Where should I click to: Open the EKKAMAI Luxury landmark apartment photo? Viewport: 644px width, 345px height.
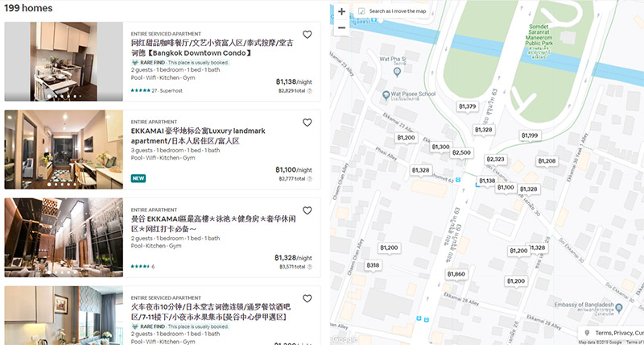64,150
